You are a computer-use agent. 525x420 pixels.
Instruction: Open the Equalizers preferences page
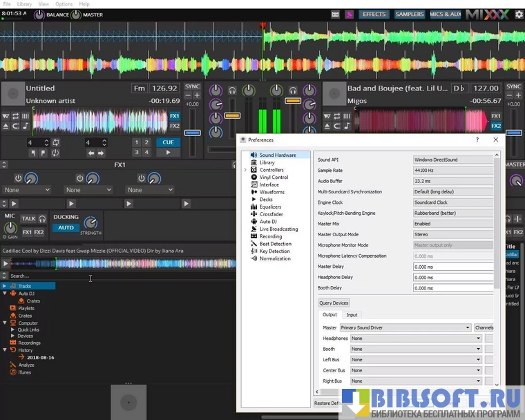click(x=270, y=207)
